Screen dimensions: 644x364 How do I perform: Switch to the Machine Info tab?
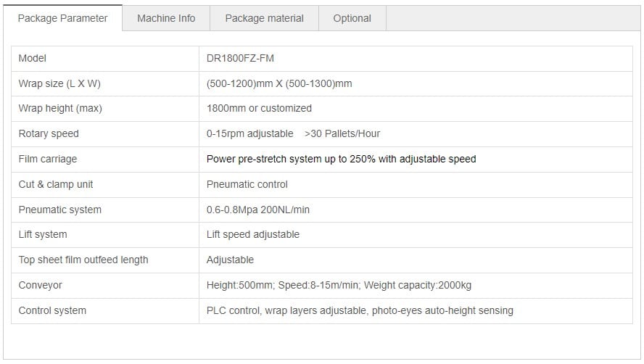click(x=166, y=18)
